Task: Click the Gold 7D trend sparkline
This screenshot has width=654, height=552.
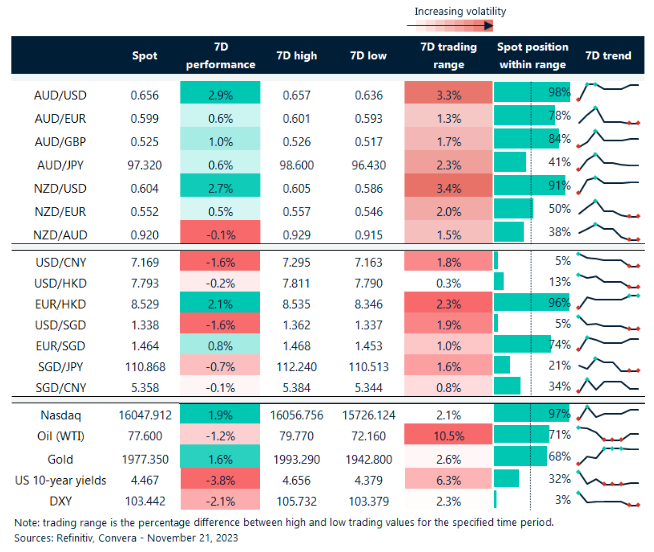Action: tap(609, 457)
